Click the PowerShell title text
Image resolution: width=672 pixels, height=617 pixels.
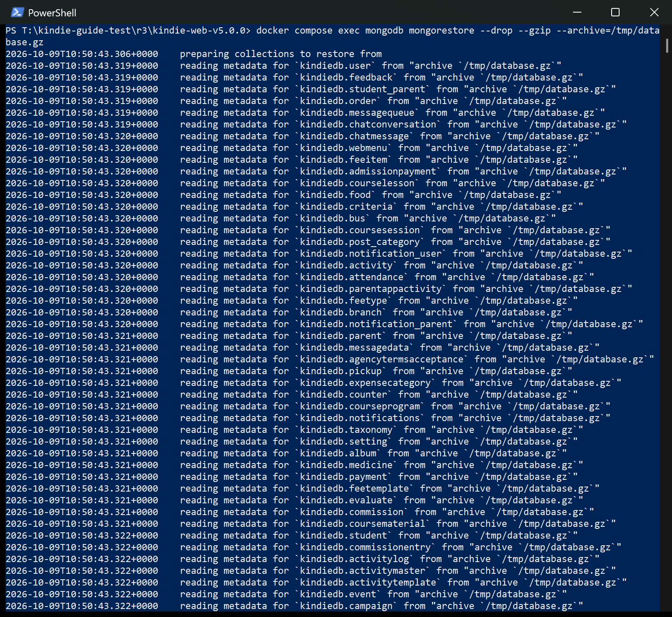[52, 13]
